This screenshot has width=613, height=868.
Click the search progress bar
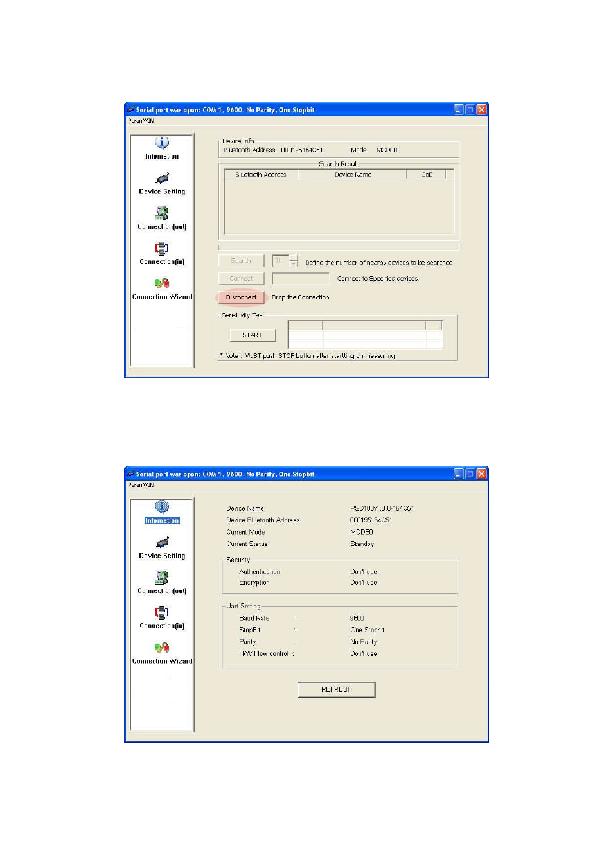339,247
